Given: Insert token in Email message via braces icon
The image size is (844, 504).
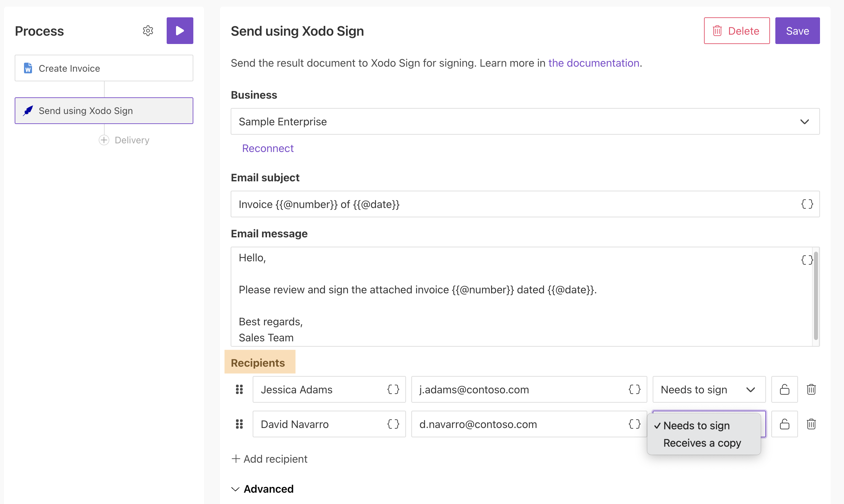Looking at the screenshot, I should 807,260.
